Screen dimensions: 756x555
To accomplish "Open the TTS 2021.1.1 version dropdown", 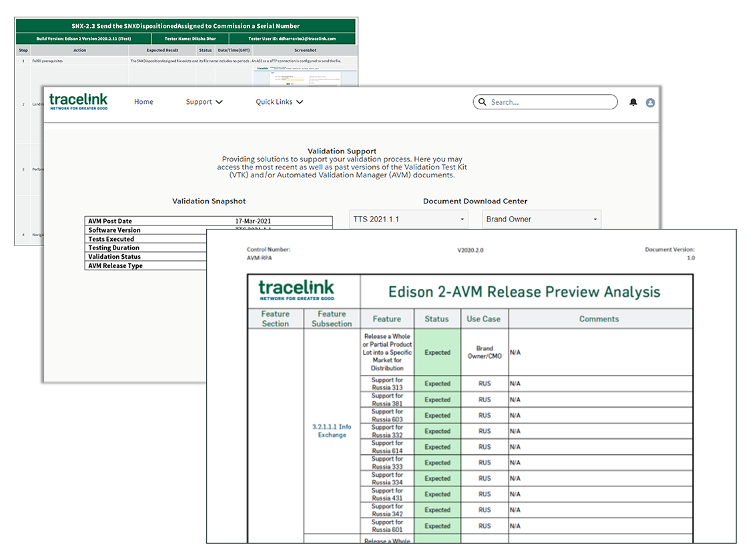I will (408, 219).
